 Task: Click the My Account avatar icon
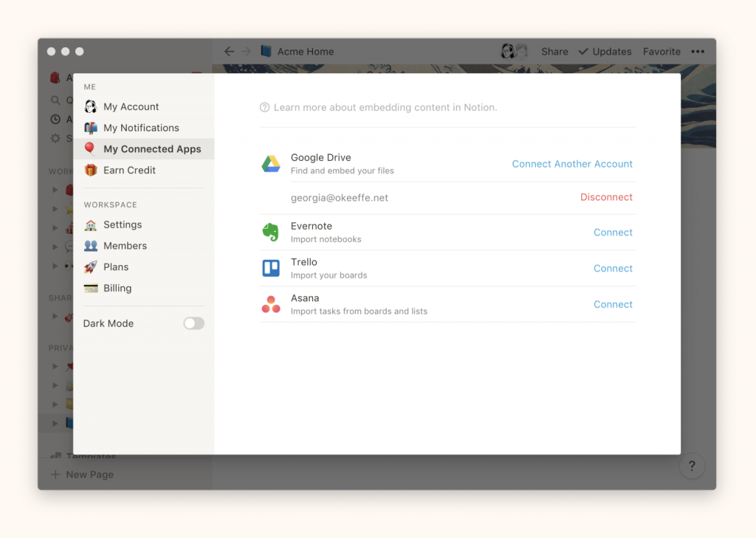pyautogui.click(x=91, y=106)
